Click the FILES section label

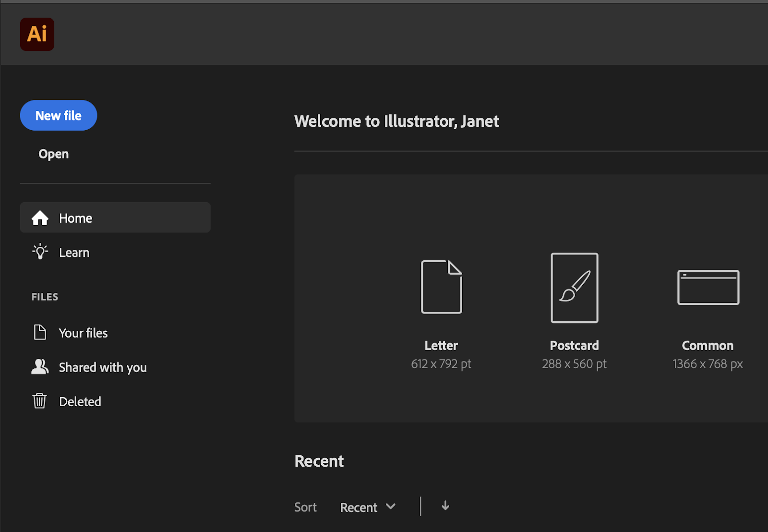pyautogui.click(x=45, y=297)
